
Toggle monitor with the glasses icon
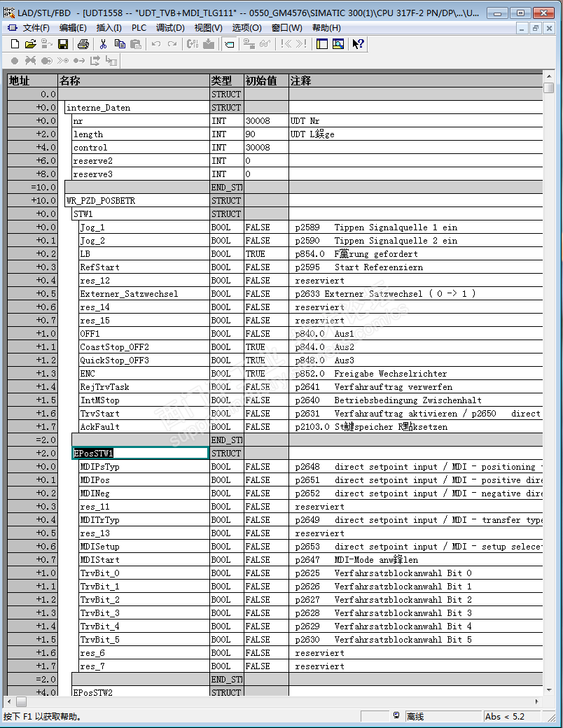pyautogui.click(x=265, y=44)
